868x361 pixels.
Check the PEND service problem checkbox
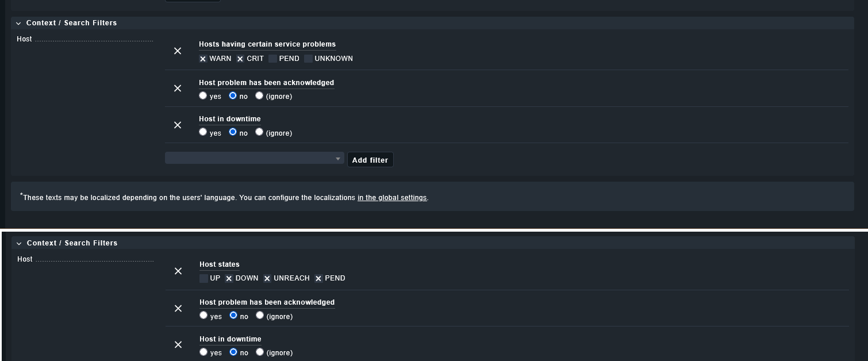[x=273, y=59]
